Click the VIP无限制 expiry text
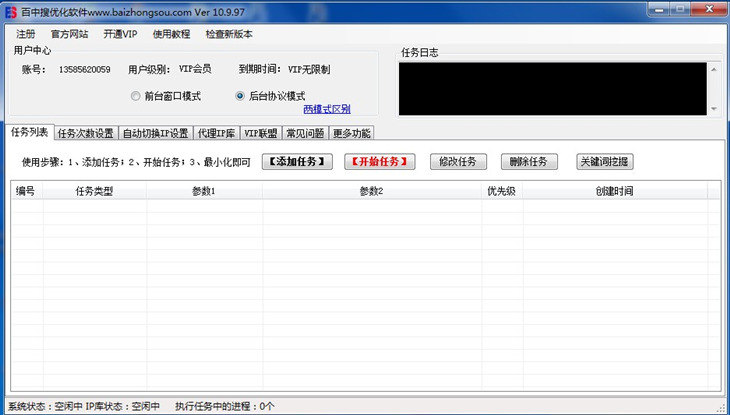 click(x=309, y=70)
